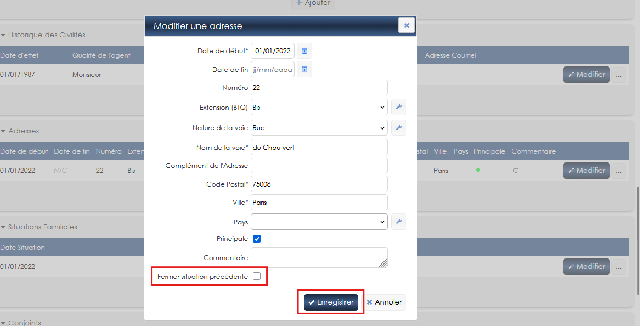Click comment icon in Adresses row

point(516,171)
